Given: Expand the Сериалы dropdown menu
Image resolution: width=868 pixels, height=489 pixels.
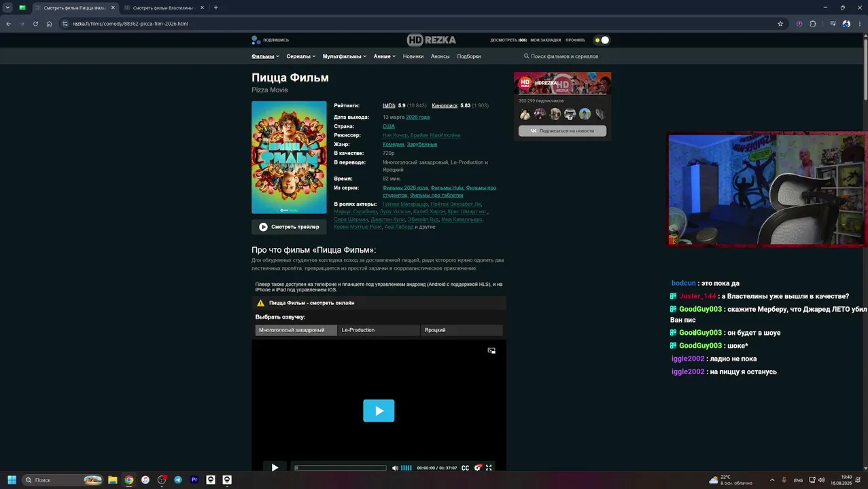Looking at the screenshot, I should 301,56.
